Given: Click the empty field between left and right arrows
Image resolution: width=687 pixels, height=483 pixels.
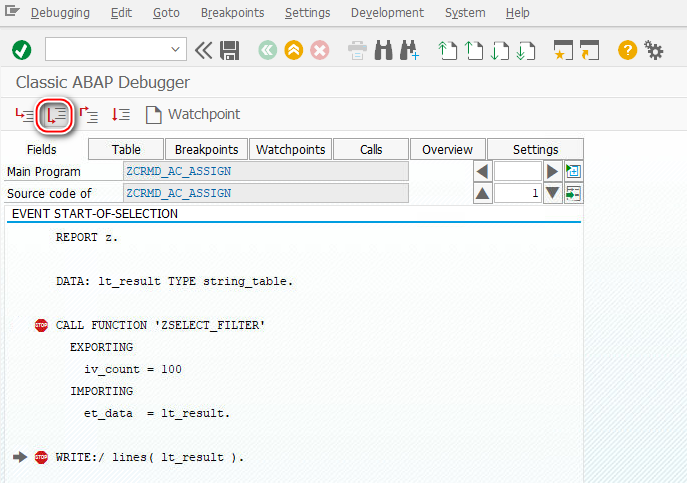Looking at the screenshot, I should coord(517,171).
